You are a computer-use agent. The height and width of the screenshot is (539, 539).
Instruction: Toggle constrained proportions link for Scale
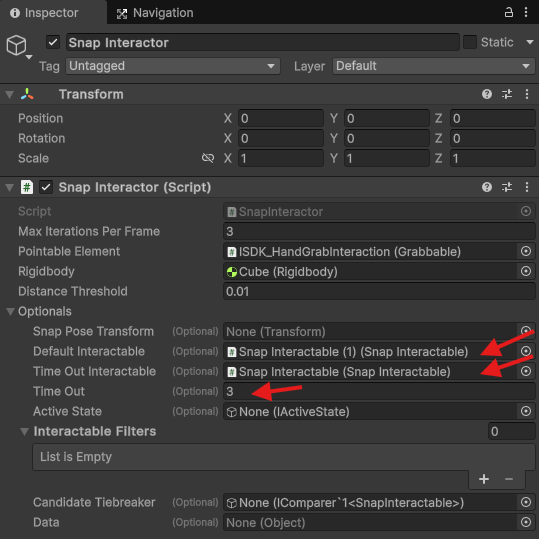coord(208,158)
